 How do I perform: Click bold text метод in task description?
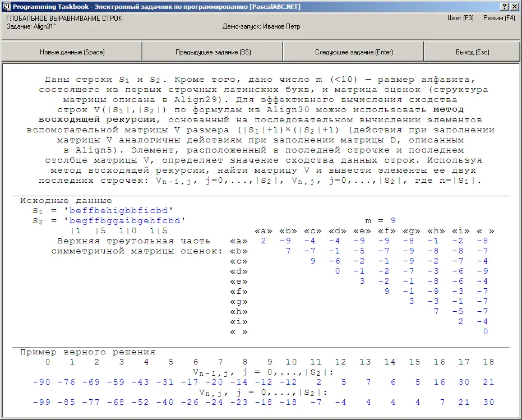click(449, 109)
